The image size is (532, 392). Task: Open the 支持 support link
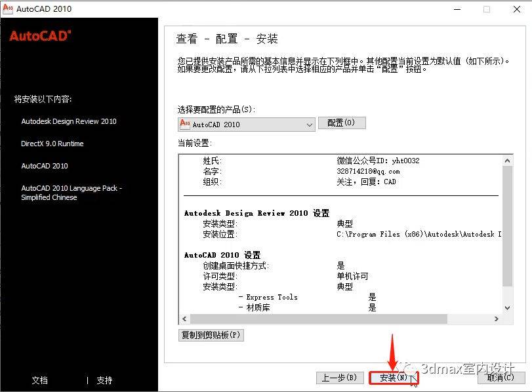point(104,380)
